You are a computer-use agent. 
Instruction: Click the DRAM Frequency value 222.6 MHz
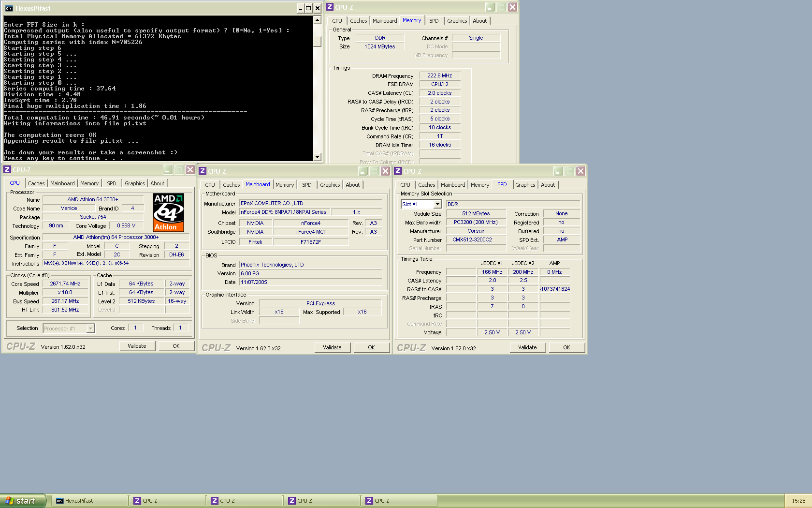tap(440, 76)
